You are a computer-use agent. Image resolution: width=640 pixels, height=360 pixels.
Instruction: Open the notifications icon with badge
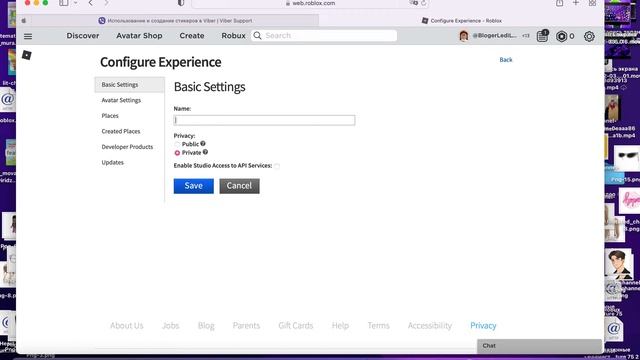tap(542, 36)
